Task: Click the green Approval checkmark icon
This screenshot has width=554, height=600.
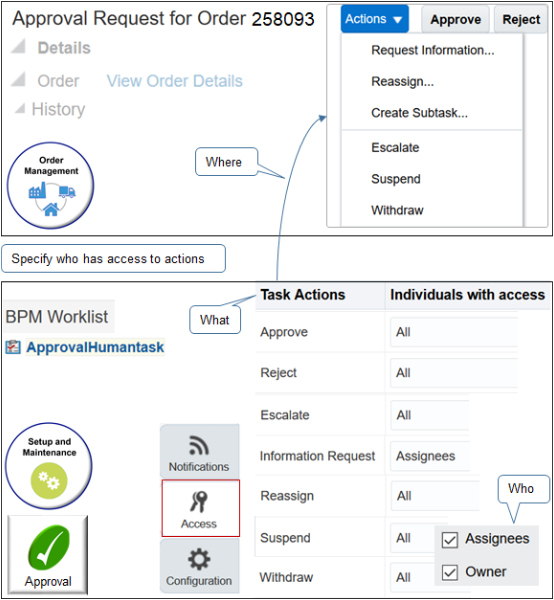Action: click(x=48, y=555)
